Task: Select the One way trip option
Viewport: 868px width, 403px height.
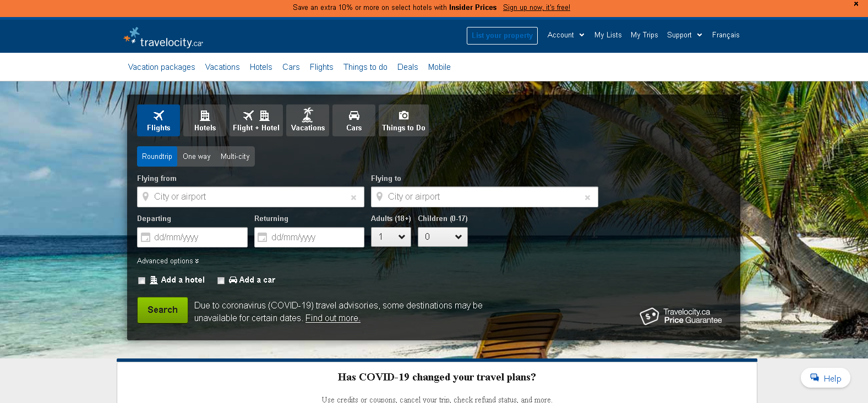Action: (x=196, y=157)
